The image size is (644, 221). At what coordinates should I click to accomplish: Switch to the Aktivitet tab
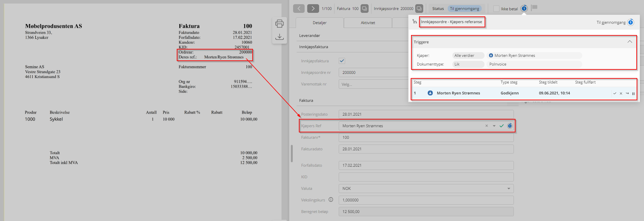click(x=368, y=23)
